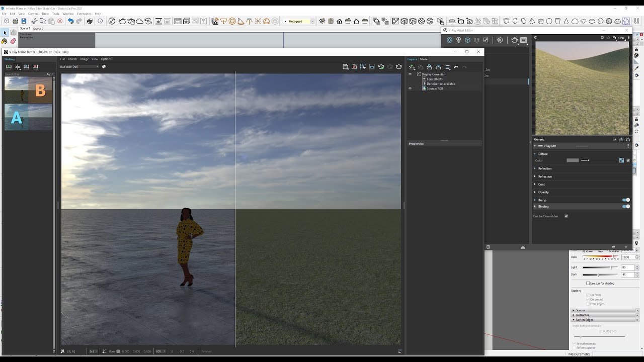The image size is (644, 362).
Task: Open the Asset Editor settings gear
Action: [x=500, y=40]
